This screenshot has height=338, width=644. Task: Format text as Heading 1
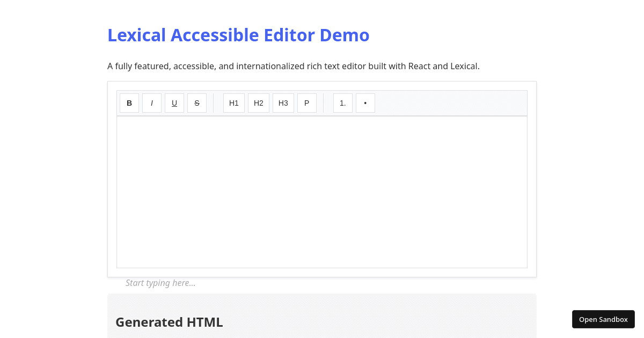tap(233, 103)
